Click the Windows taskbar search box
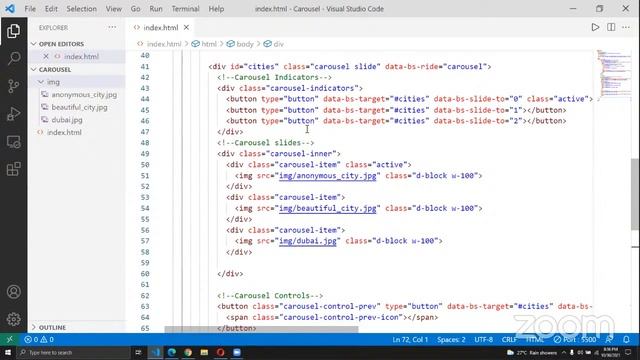 [x=73, y=352]
